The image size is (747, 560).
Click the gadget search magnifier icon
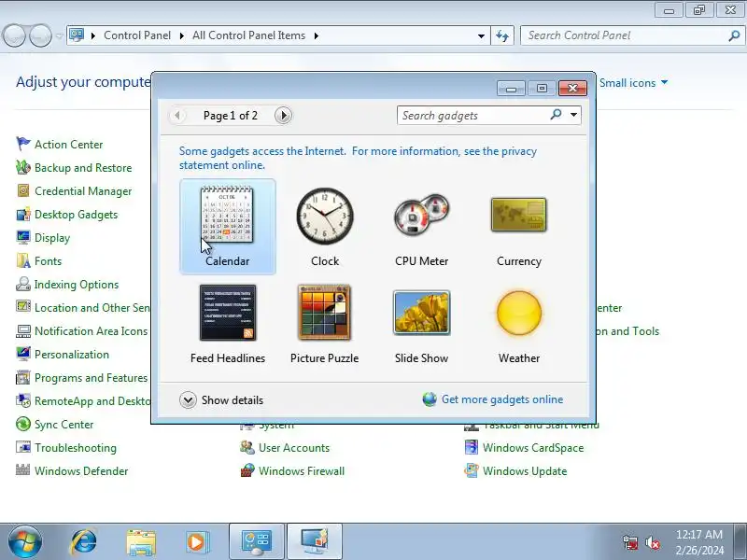tap(556, 115)
